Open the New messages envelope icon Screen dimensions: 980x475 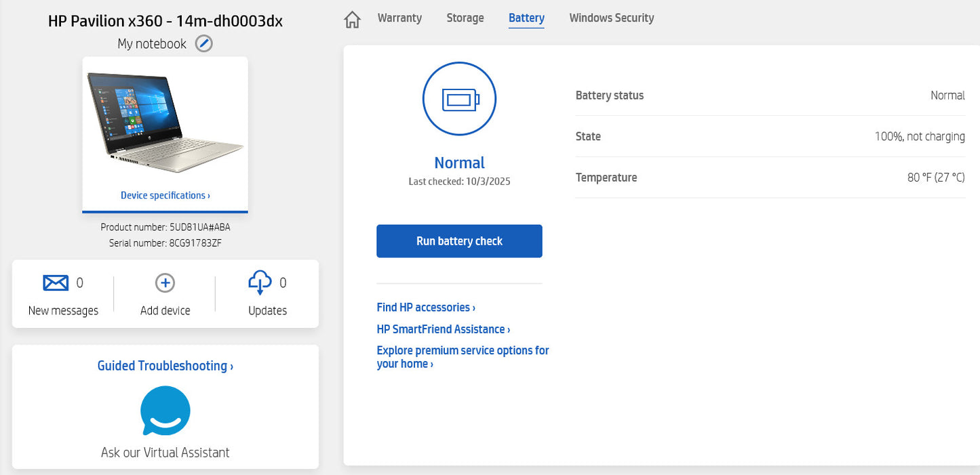pyautogui.click(x=56, y=283)
